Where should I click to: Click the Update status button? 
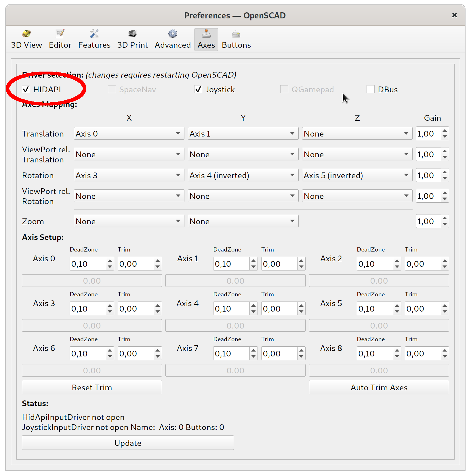[x=128, y=443]
